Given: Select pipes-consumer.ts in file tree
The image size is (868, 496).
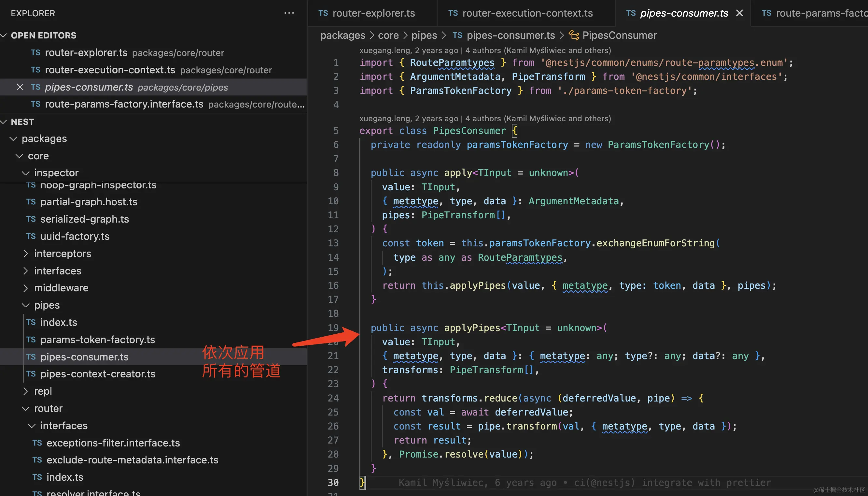Looking at the screenshot, I should [153, 357].
